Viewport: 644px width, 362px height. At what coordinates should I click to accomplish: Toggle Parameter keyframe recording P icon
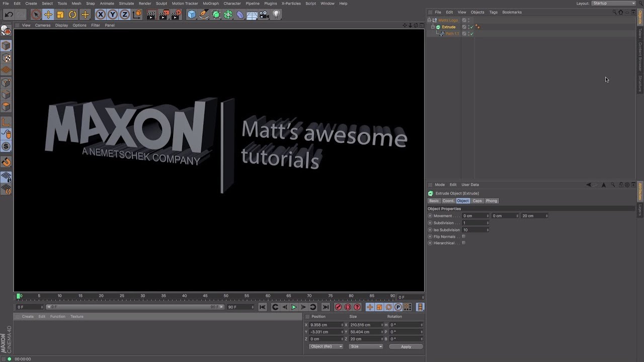tap(398, 307)
